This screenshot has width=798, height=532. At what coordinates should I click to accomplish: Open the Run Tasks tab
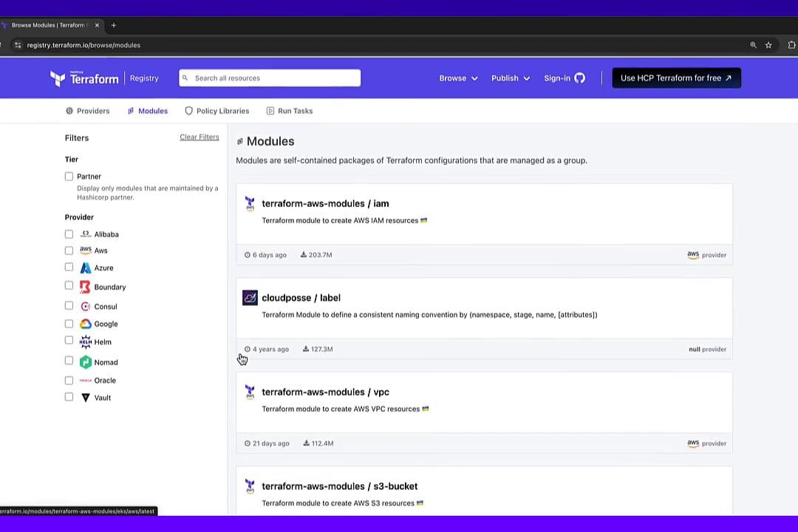point(290,111)
